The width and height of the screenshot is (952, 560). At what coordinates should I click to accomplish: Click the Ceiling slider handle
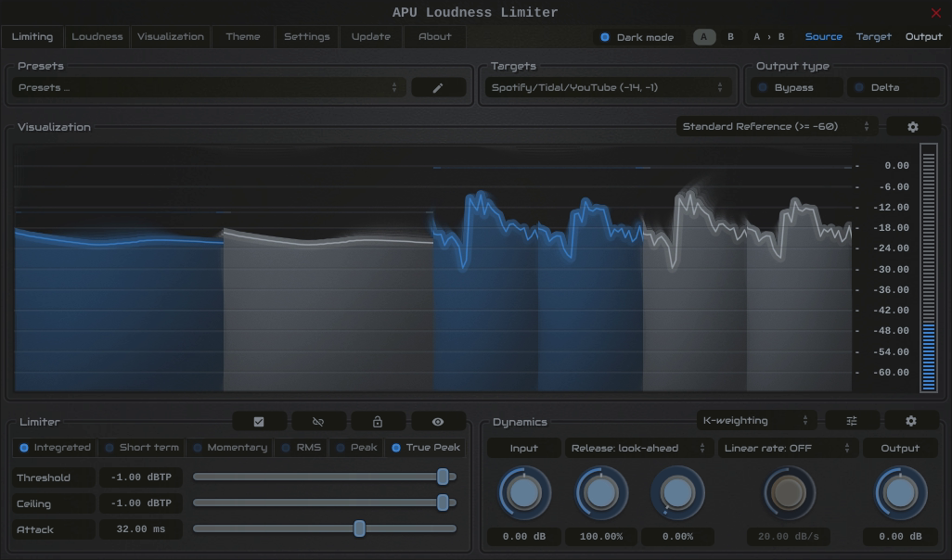point(443,503)
